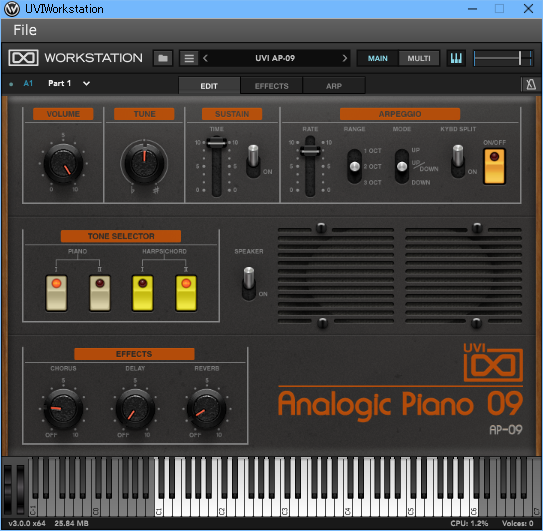Switch to the EFFECTS tab
This screenshot has height=531, width=543.
272,86
